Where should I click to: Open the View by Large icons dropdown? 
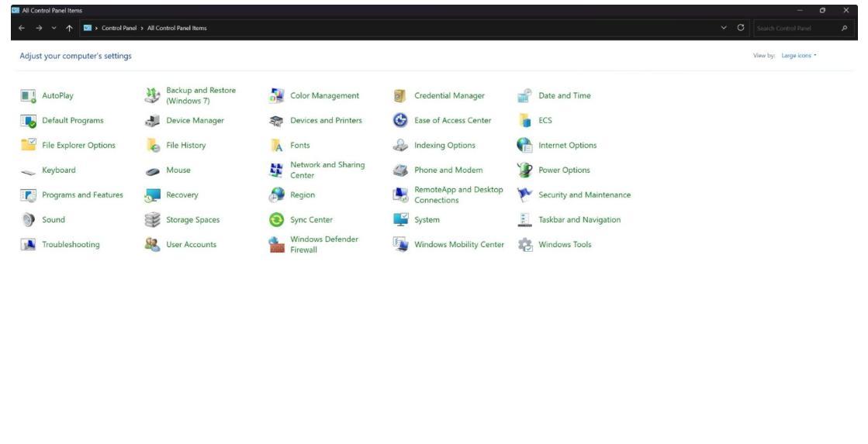click(799, 55)
